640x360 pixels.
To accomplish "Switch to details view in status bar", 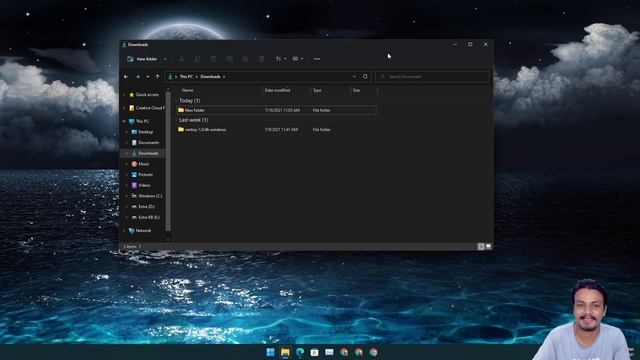I will point(481,247).
